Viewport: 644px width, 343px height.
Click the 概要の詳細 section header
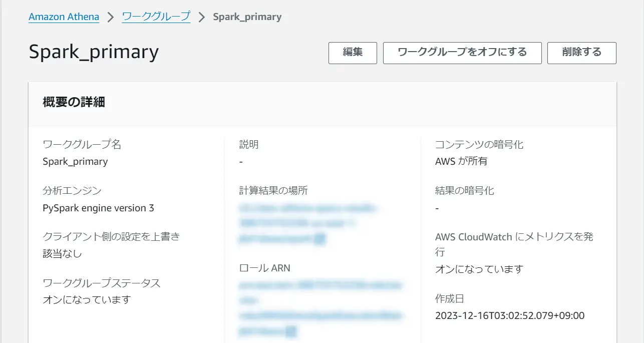74,102
